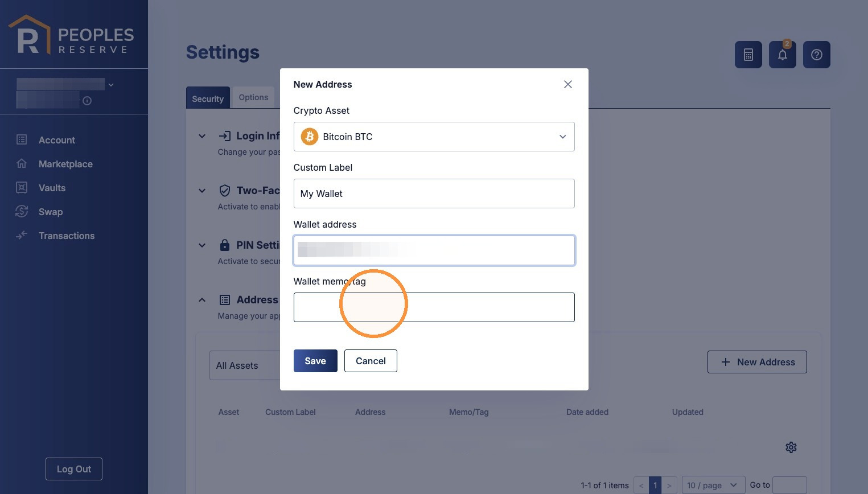Open Swap in sidebar

(51, 212)
